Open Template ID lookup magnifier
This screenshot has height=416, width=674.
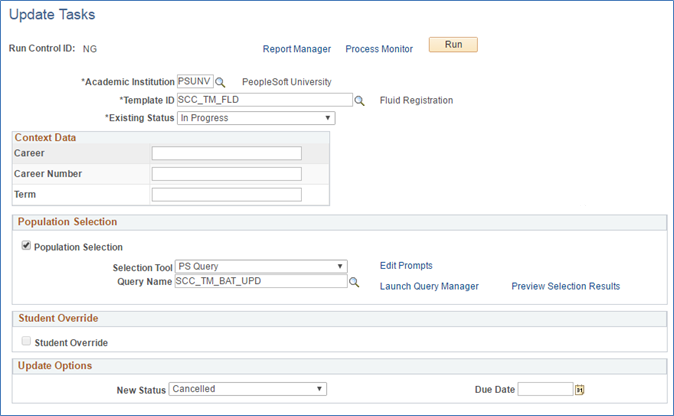click(359, 101)
